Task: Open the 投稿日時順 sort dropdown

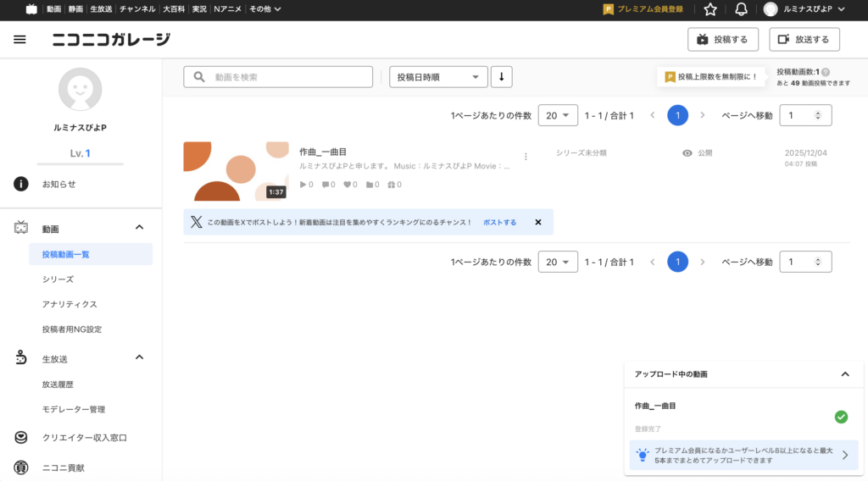Action: tap(438, 77)
